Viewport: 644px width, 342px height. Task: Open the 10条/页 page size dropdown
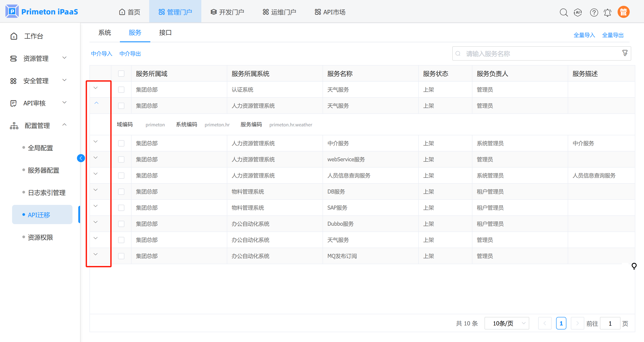pos(506,323)
